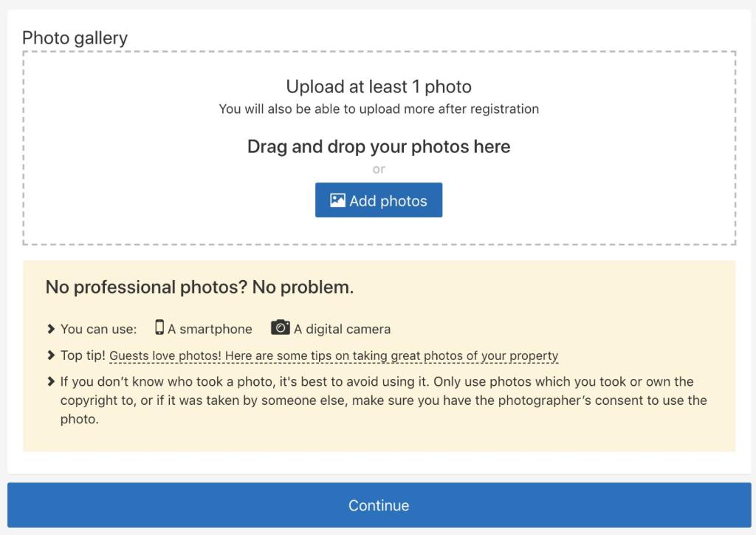Click 'No professional photos? No problem.' heading

point(199,287)
